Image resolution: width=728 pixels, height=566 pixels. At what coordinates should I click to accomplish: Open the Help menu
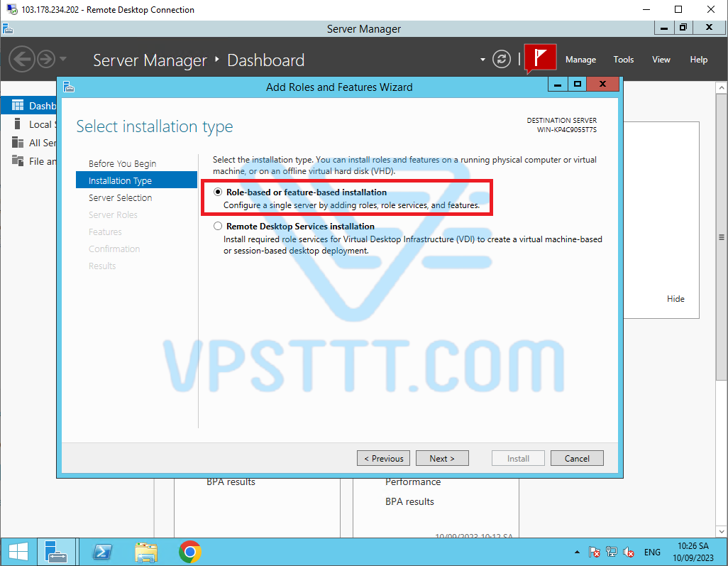[698, 60]
